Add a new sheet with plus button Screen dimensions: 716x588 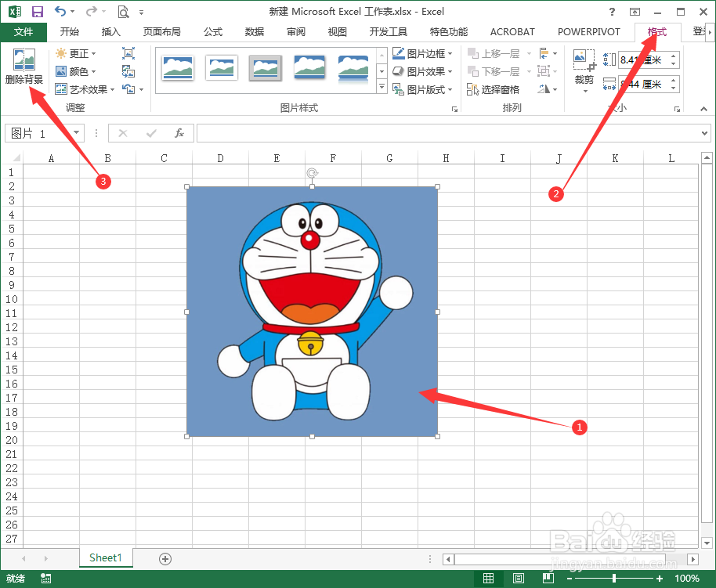click(165, 559)
